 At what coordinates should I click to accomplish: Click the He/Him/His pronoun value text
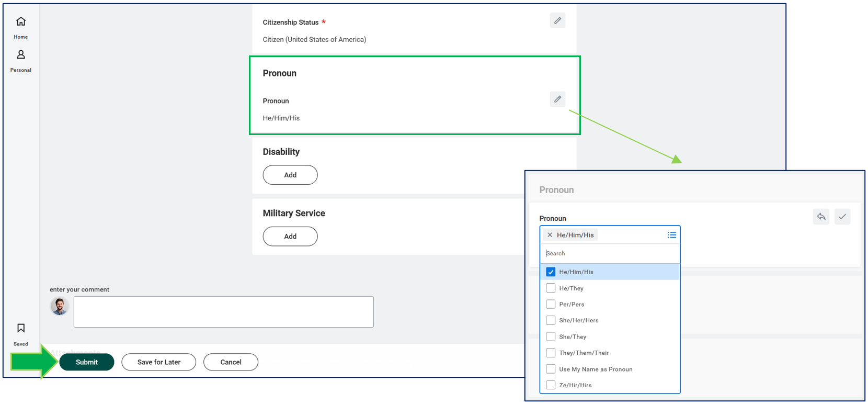pyautogui.click(x=281, y=118)
